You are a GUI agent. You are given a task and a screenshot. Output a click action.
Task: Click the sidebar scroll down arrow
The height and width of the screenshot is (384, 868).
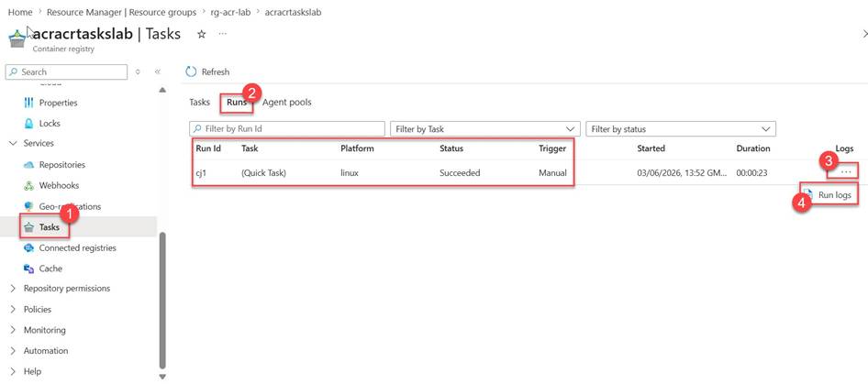click(x=162, y=377)
